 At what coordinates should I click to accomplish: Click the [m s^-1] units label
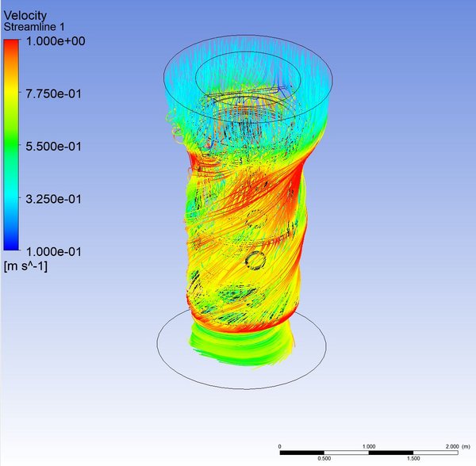tap(25, 266)
